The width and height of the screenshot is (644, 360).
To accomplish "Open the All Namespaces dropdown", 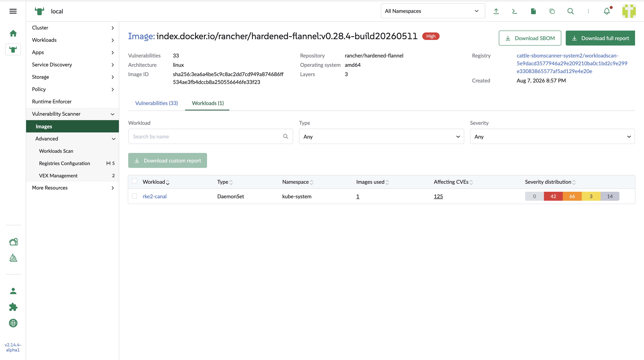I will (433, 11).
